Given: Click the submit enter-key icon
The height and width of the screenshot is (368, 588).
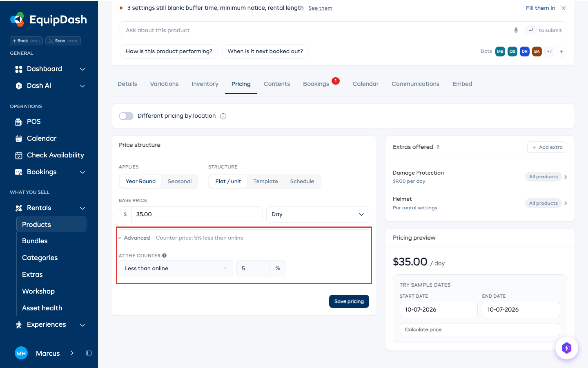Looking at the screenshot, I should pyautogui.click(x=531, y=30).
